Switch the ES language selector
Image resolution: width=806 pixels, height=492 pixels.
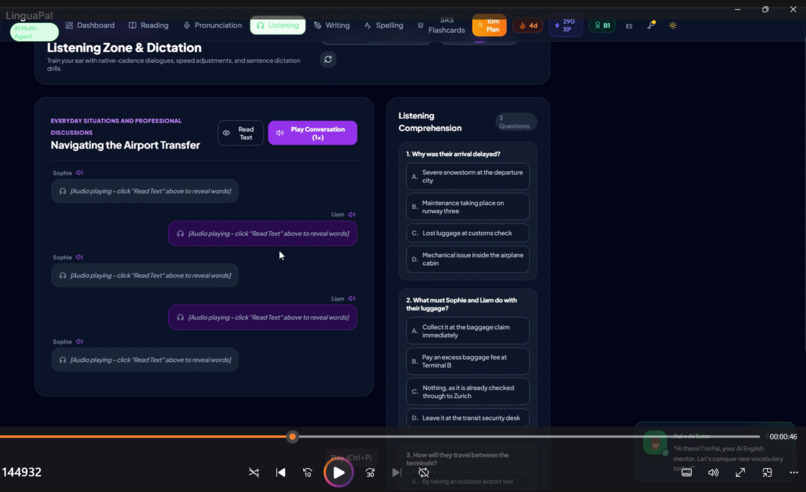pyautogui.click(x=629, y=26)
